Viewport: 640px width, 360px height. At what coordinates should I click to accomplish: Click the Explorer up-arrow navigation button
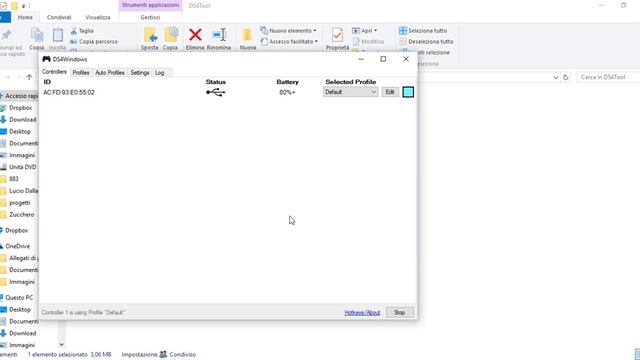pos(29,77)
